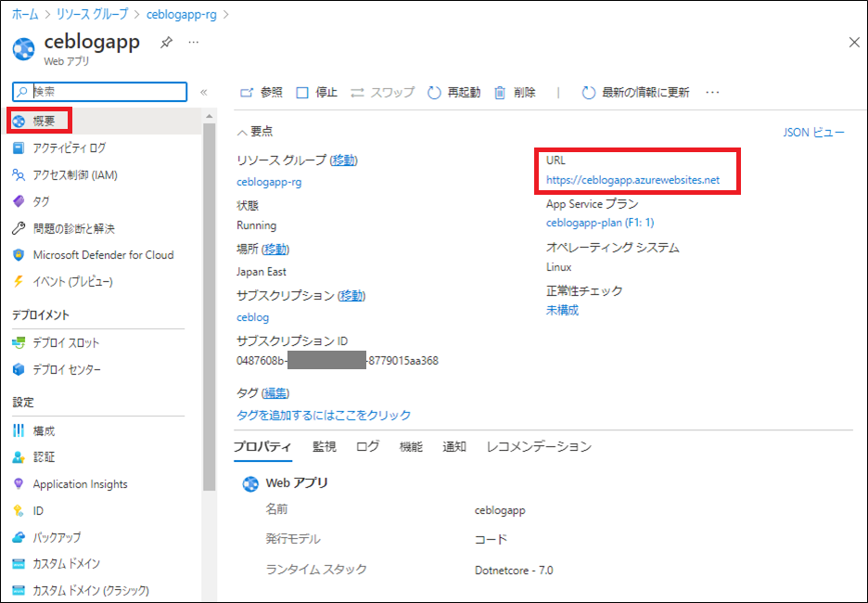Click the ID key icon in sidebar

click(19, 510)
